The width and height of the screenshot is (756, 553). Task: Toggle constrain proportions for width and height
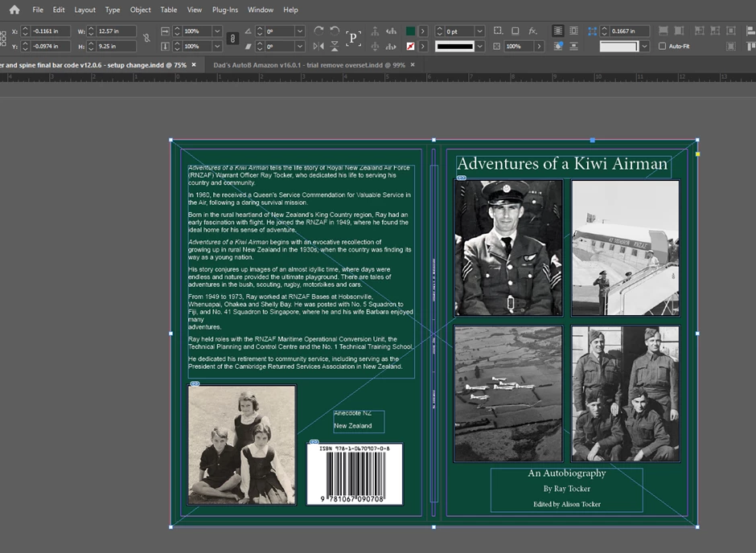click(146, 38)
